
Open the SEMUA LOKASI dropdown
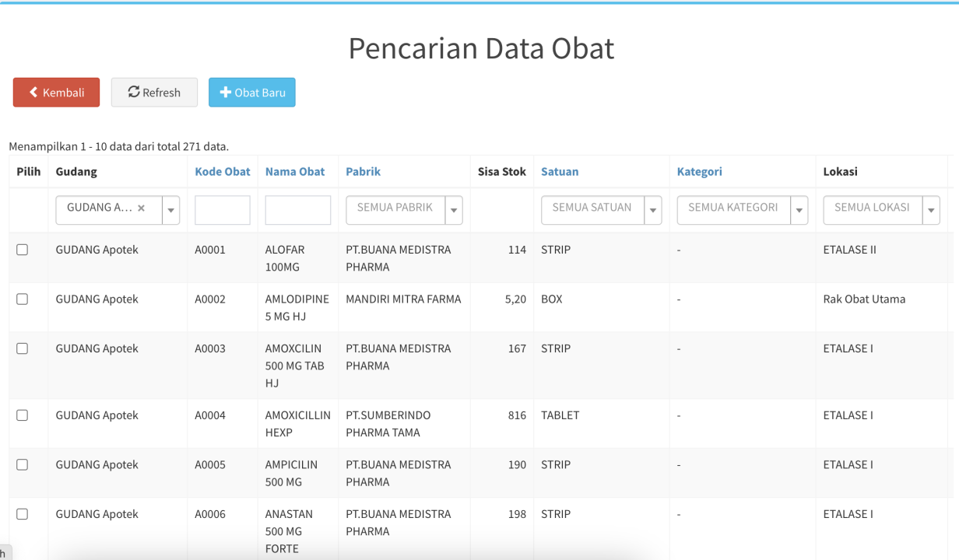(931, 210)
